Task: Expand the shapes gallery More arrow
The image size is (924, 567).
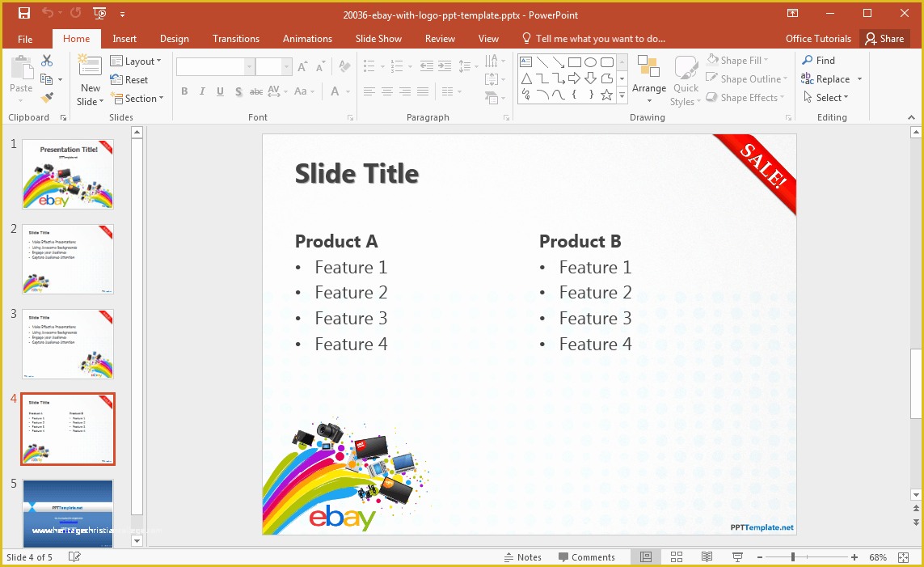Action: click(x=622, y=95)
